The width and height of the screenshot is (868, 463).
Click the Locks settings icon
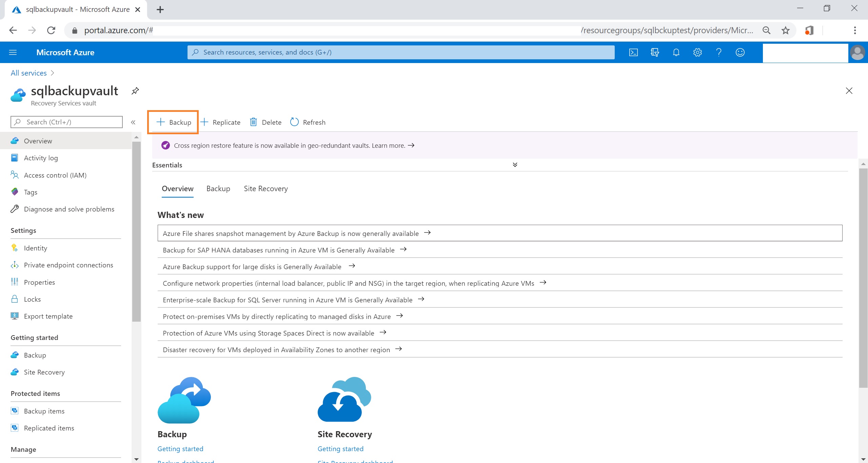[15, 298]
